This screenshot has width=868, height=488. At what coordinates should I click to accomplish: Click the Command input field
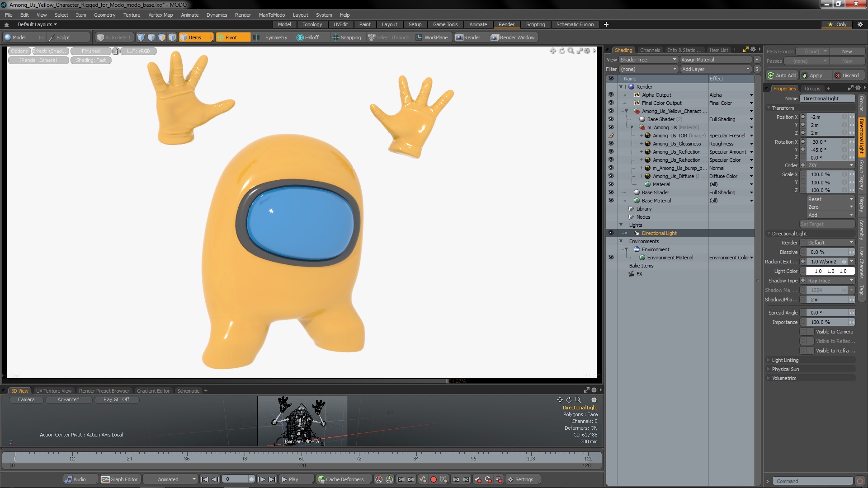pyautogui.click(x=812, y=481)
